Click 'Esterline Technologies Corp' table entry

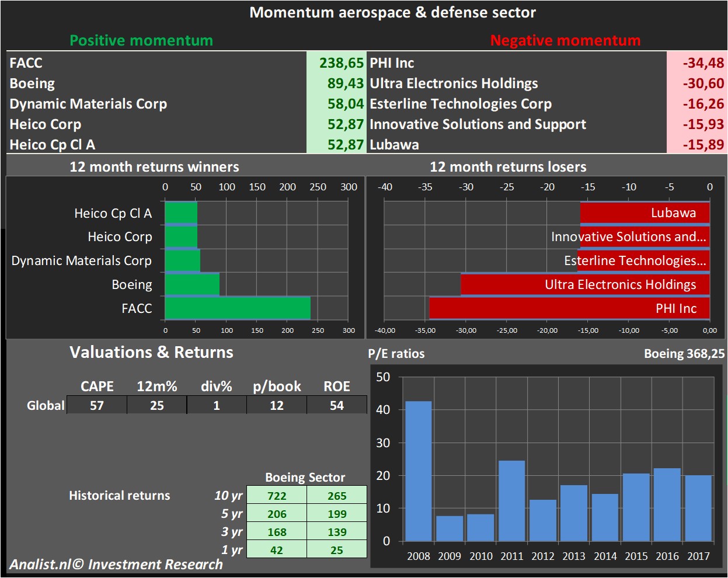tap(461, 104)
